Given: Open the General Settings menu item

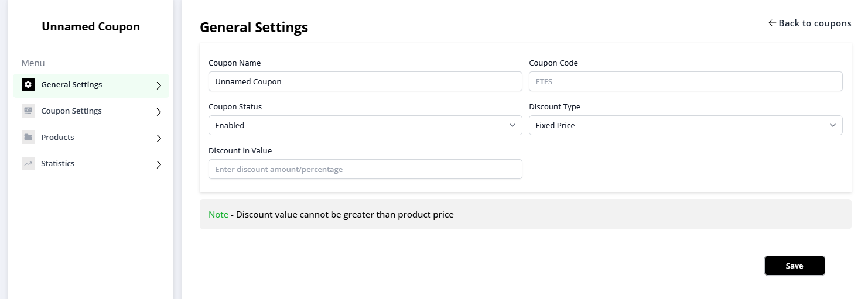Looking at the screenshot, I should point(71,85).
